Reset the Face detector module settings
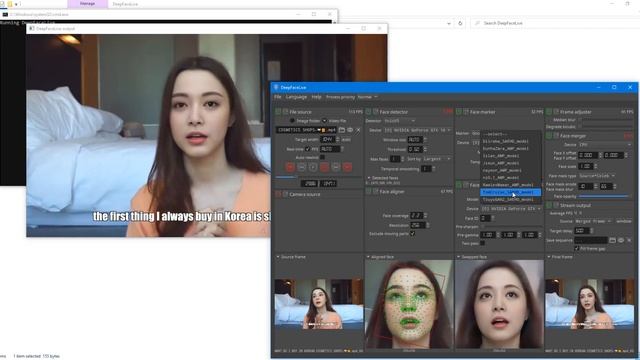Viewport: 640px width, 360px height. pos(376,112)
